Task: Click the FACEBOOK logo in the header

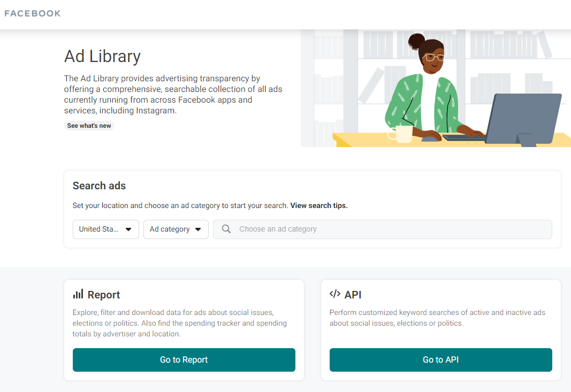Action: pos(33,13)
